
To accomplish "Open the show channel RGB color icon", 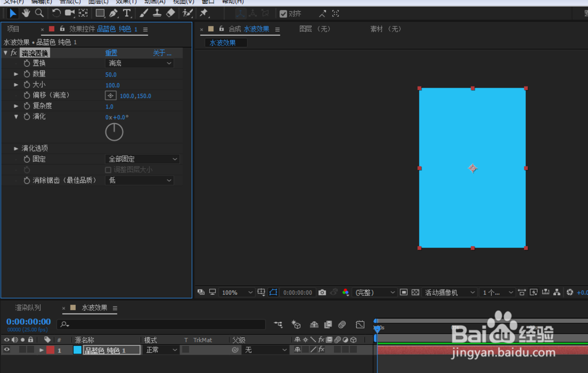I will pos(345,292).
